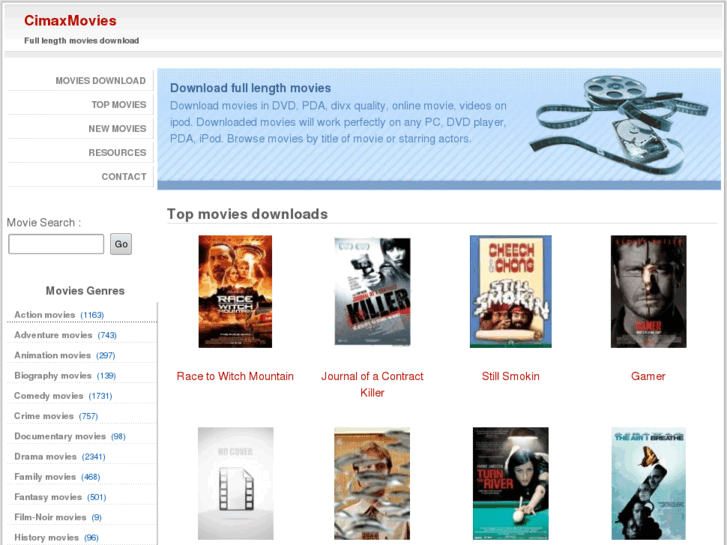This screenshot has width=727, height=545.
Task: Click the Journal of a Contract Killer title link
Action: [372, 385]
